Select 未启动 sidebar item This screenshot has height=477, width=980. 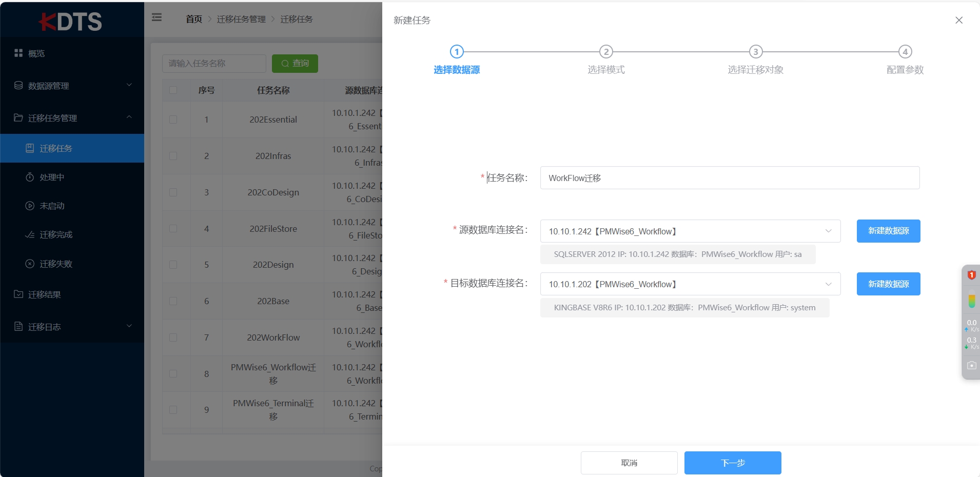pyautogui.click(x=72, y=206)
